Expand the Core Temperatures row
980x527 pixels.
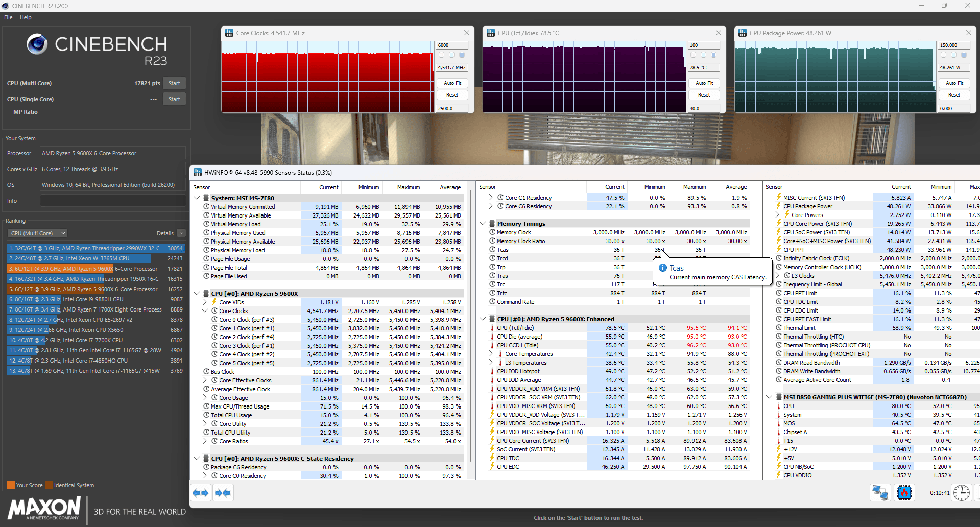click(x=491, y=354)
